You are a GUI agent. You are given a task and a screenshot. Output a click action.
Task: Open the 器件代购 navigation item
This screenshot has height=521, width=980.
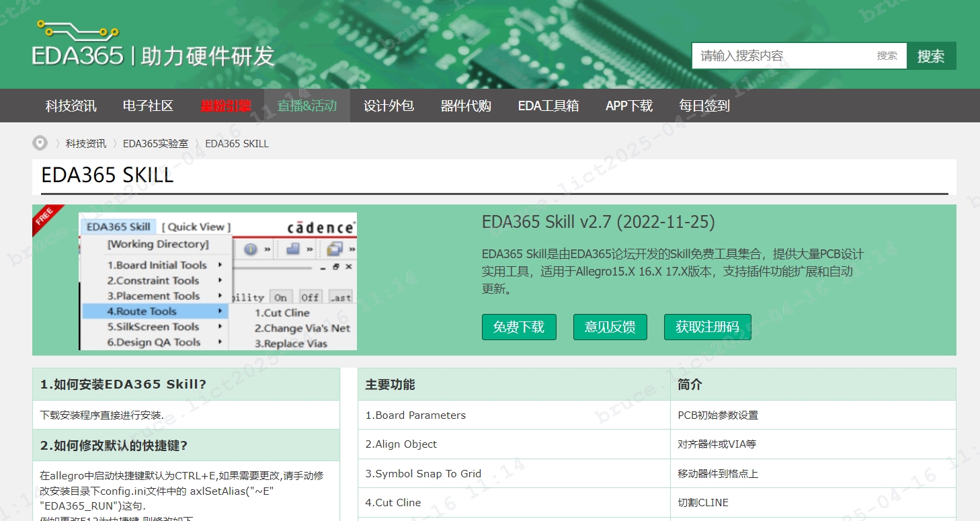click(466, 106)
